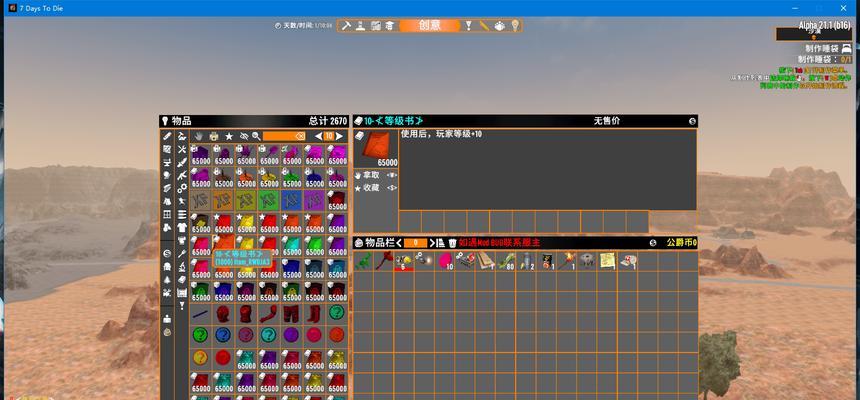
Task: Click the page number 10 field
Action: [329, 136]
